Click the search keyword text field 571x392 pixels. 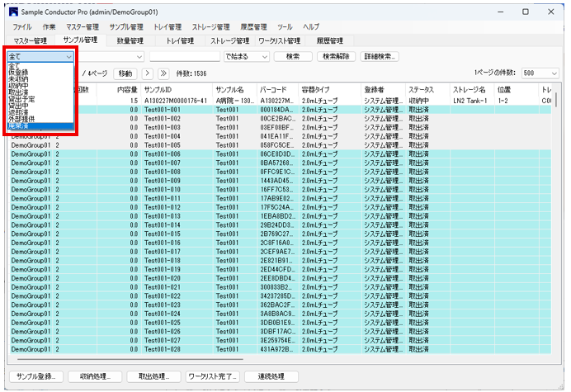[184, 56]
